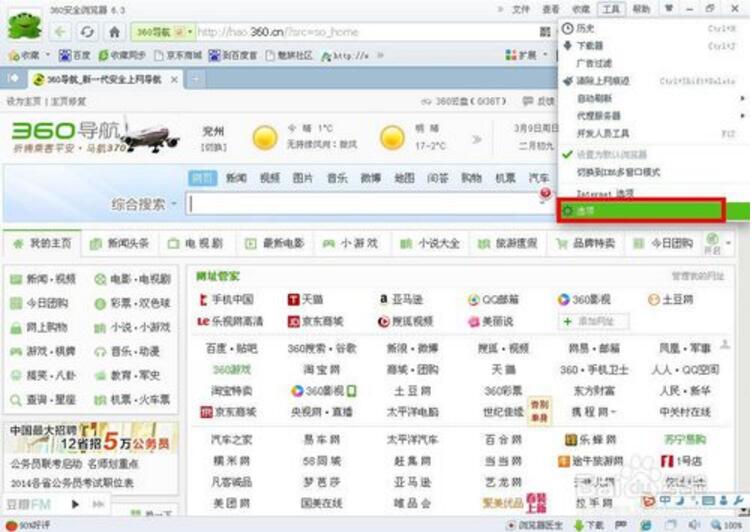Click the browser back arrow button
The height and width of the screenshot is (532, 753).
(x=60, y=32)
